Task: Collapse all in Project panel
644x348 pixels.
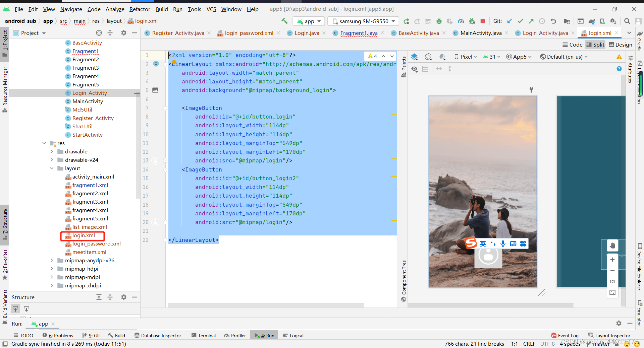Action: tap(110, 33)
